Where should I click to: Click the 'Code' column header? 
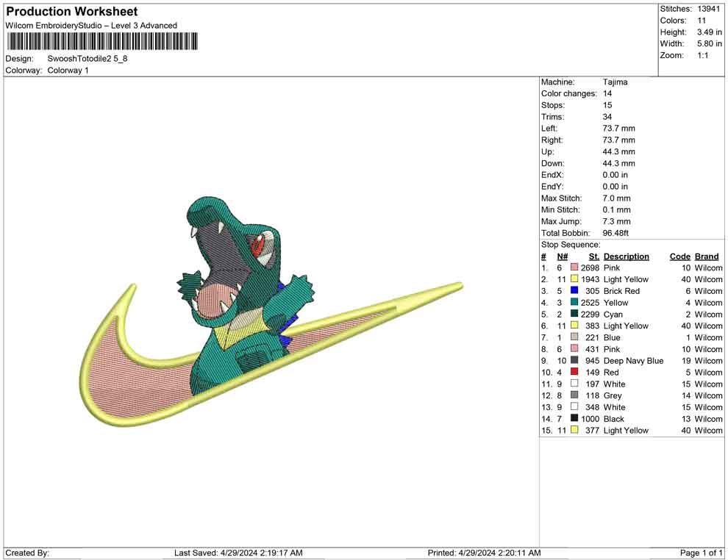tap(680, 256)
